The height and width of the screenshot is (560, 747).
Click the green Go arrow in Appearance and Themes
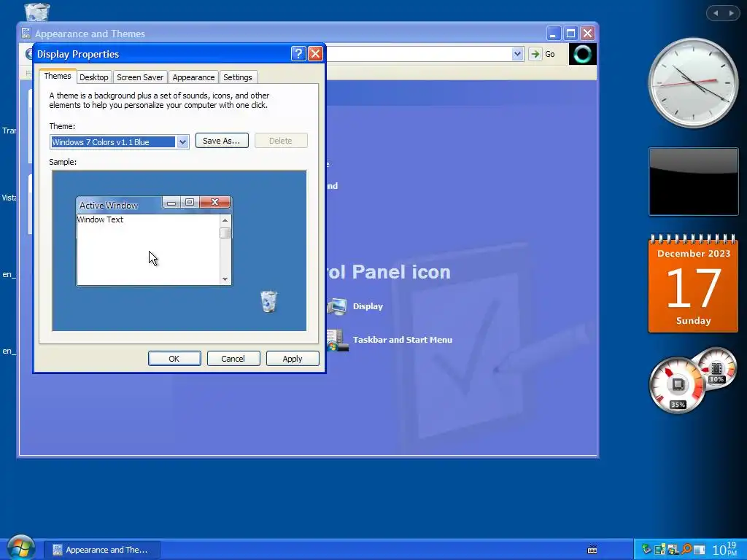[535, 54]
